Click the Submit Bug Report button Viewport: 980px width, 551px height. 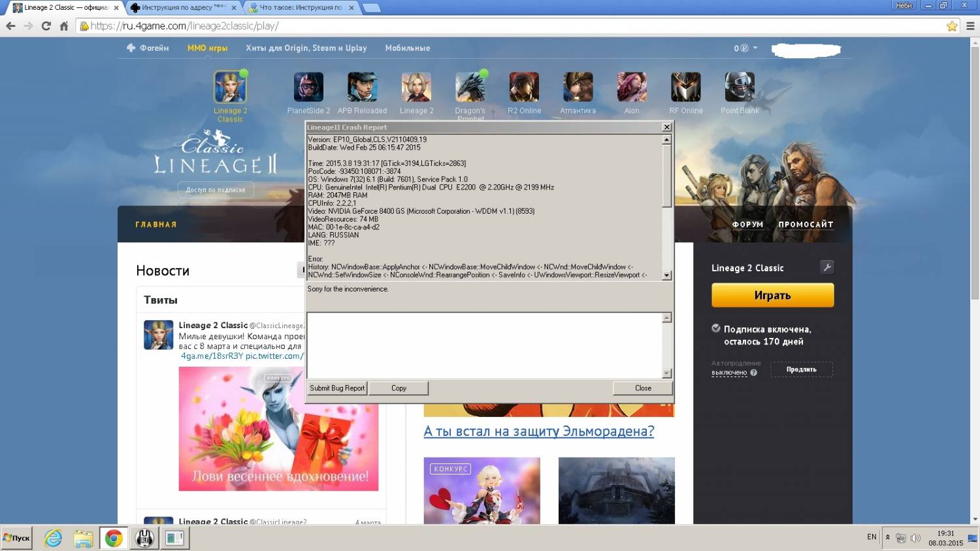pyautogui.click(x=337, y=388)
